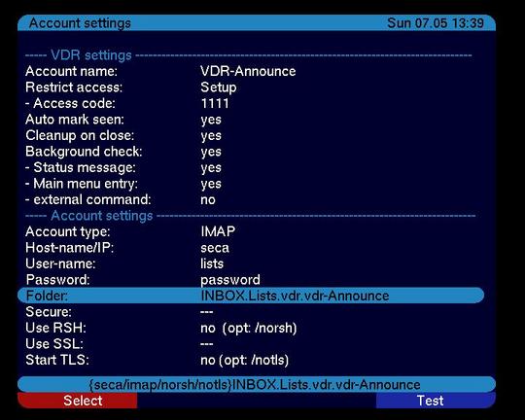Toggle Use RSH no (opt: /norsh)
This screenshot has width=525, height=420.
pos(249,329)
